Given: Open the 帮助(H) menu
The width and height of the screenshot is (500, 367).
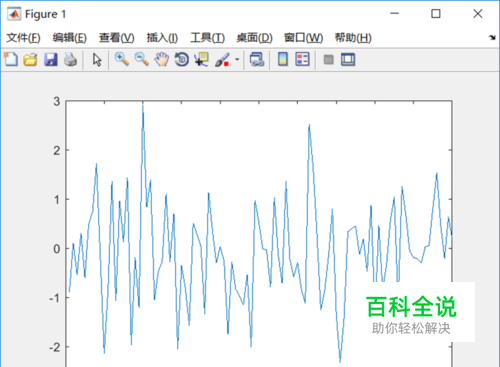Looking at the screenshot, I should point(353,38).
